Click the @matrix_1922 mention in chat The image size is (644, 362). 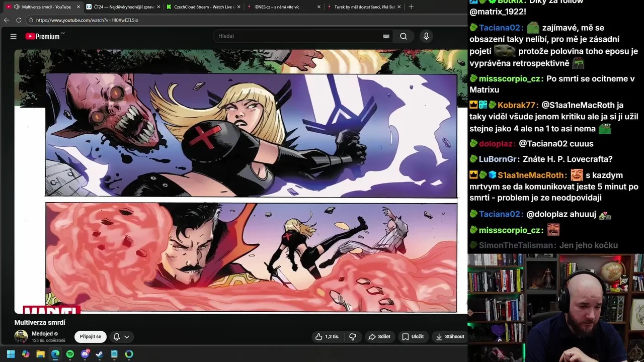click(x=498, y=11)
